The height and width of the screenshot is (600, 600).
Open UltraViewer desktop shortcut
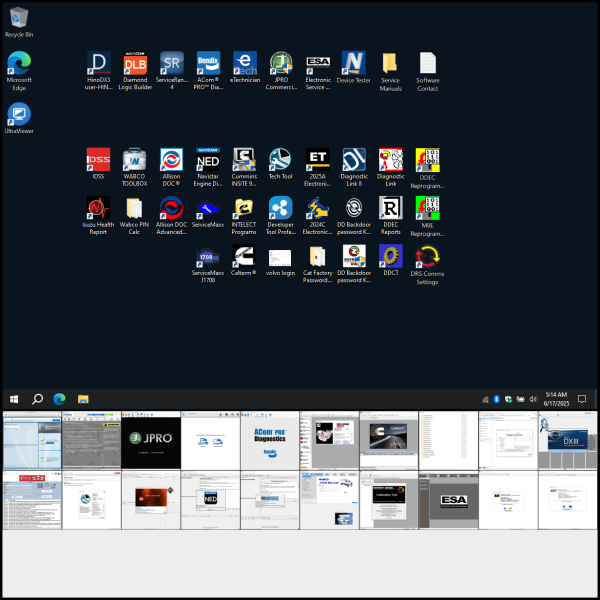(19, 118)
